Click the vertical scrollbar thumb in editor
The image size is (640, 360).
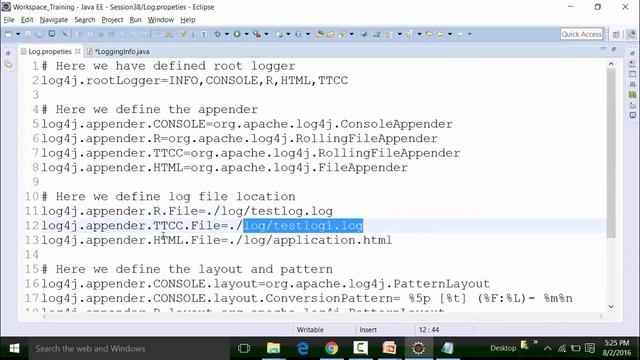[611, 153]
